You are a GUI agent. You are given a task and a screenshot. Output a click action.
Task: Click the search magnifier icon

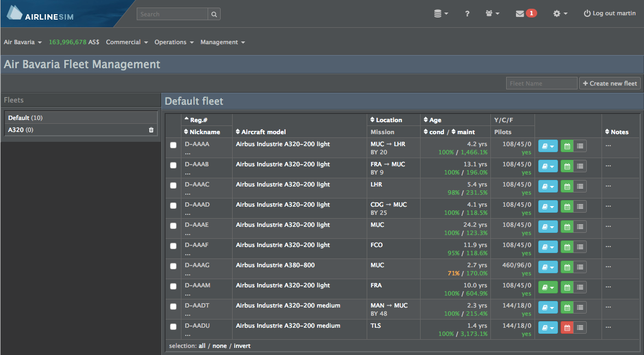click(x=214, y=14)
